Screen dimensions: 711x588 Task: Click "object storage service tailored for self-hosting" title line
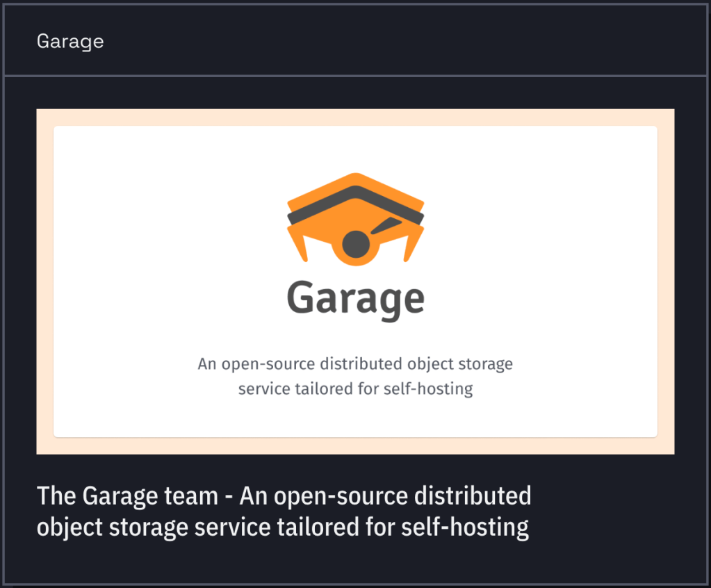click(282, 527)
